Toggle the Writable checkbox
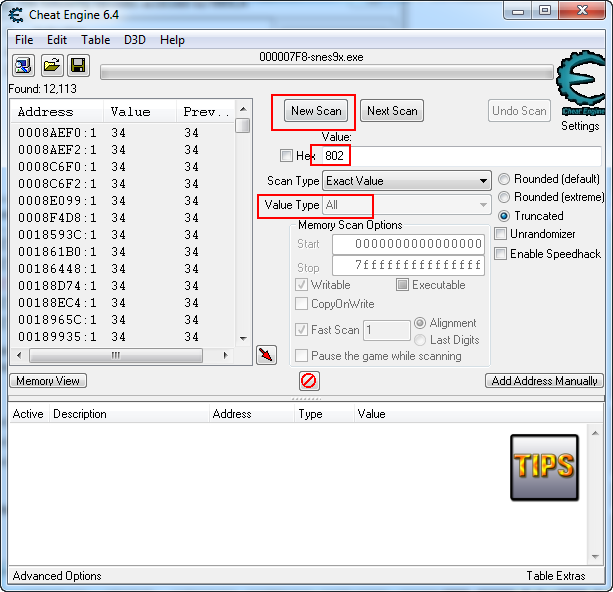The image size is (613, 592). tap(301, 285)
